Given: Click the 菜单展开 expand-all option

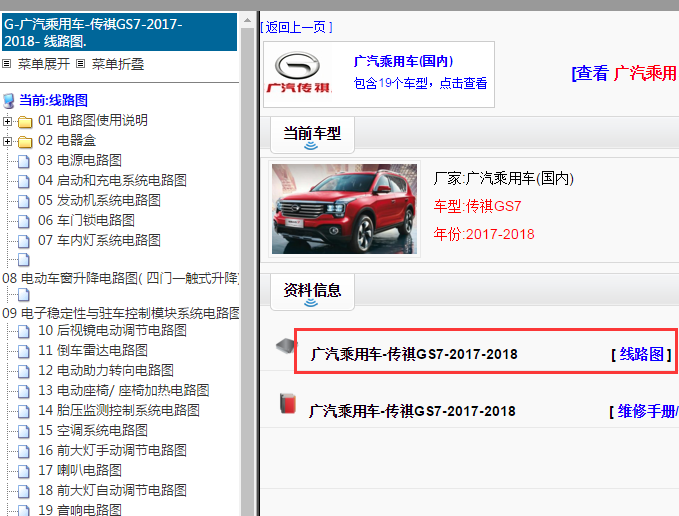Looking at the screenshot, I should pos(44,64).
